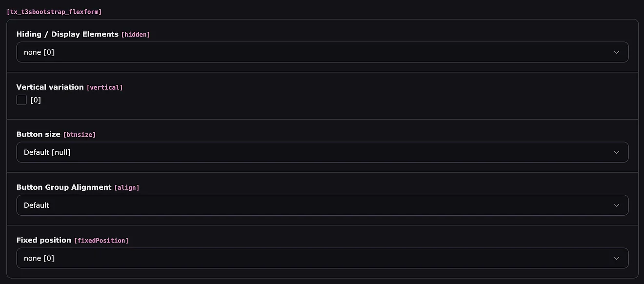Click the 'Button Group Alignment' field label

point(64,187)
